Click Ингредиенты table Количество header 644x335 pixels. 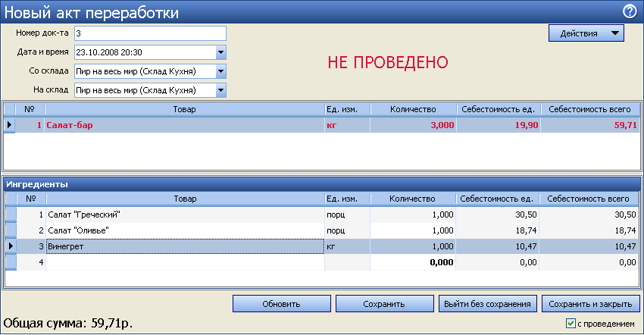coord(412,199)
